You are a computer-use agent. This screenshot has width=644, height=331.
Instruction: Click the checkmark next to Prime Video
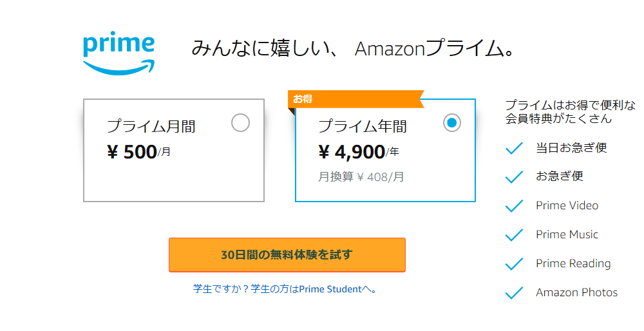(x=514, y=206)
